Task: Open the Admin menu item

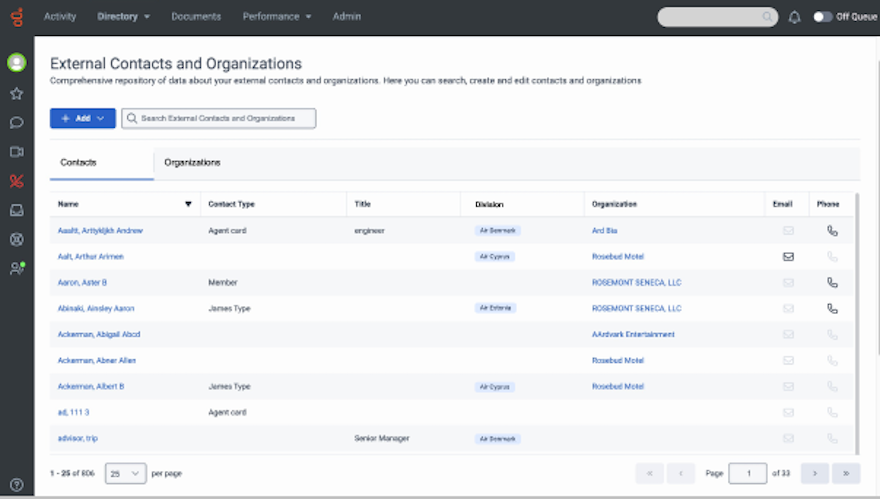Action: 347,17
